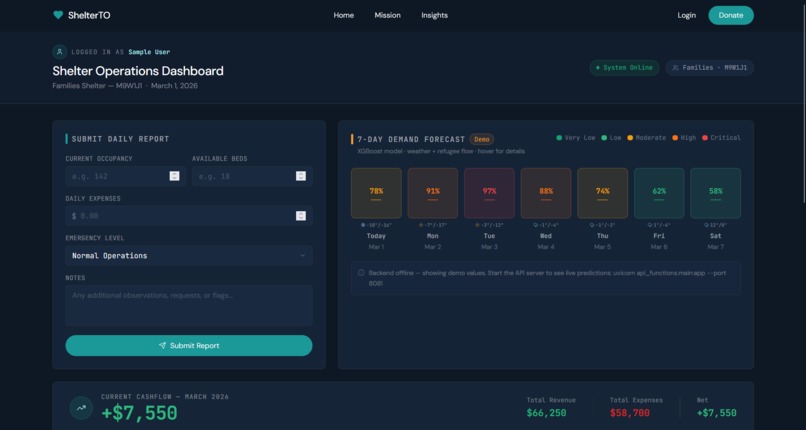Click the Daily Expenses number stepper
The width and height of the screenshot is (806, 430).
[x=301, y=216]
